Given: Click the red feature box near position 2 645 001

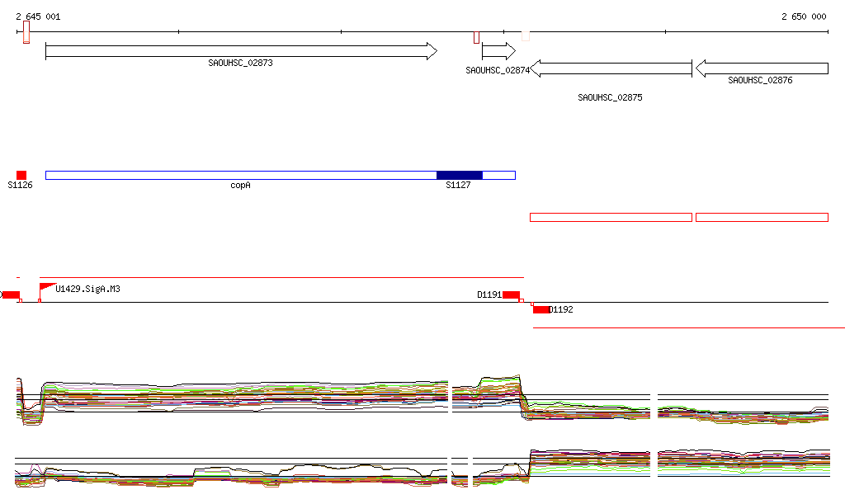Looking at the screenshot, I should pos(26,32).
